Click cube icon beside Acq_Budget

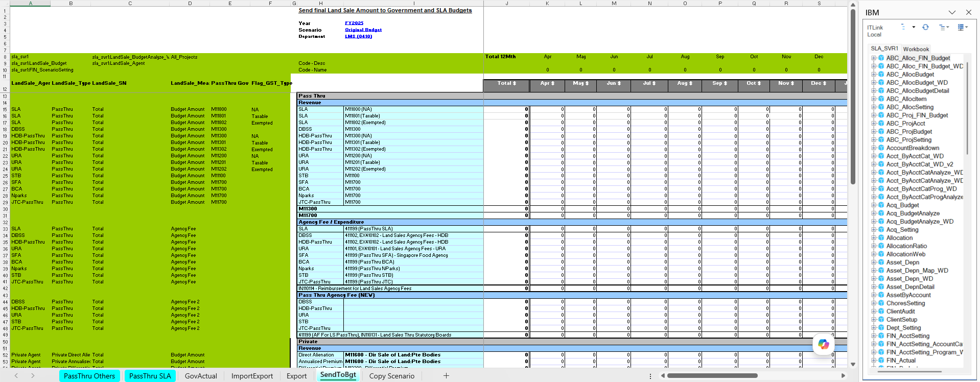click(881, 205)
